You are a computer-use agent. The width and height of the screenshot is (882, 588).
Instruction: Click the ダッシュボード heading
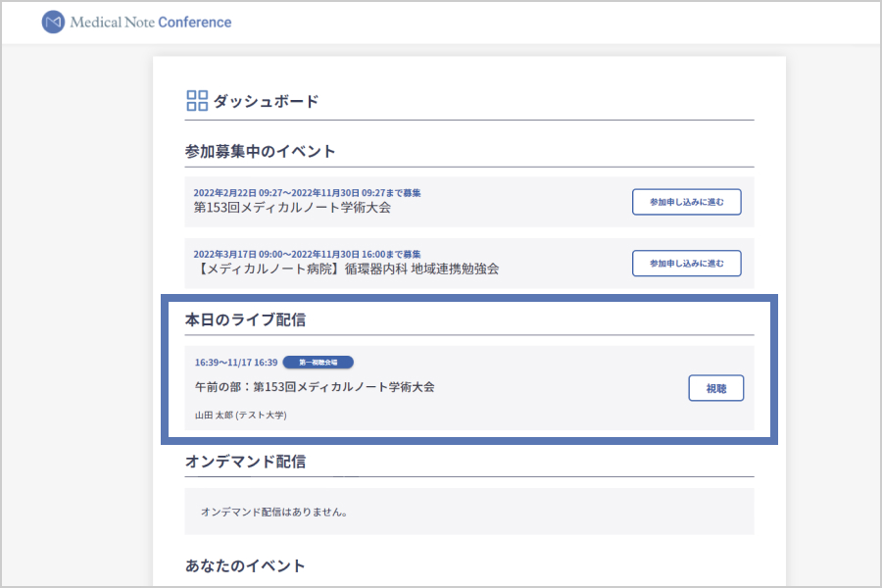[x=266, y=101]
